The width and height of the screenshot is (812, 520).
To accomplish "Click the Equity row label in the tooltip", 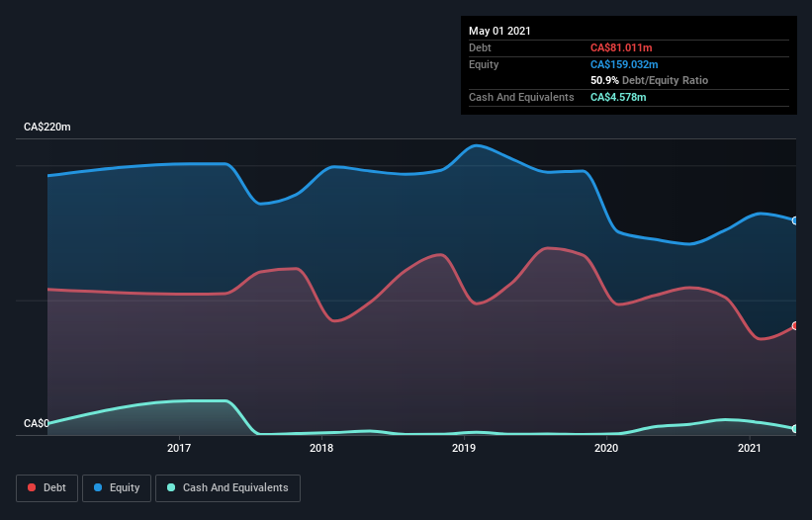I will pyautogui.click(x=484, y=64).
